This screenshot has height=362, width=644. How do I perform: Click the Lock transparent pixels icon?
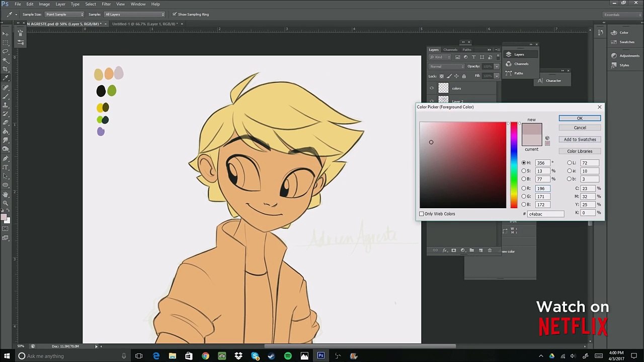click(441, 76)
